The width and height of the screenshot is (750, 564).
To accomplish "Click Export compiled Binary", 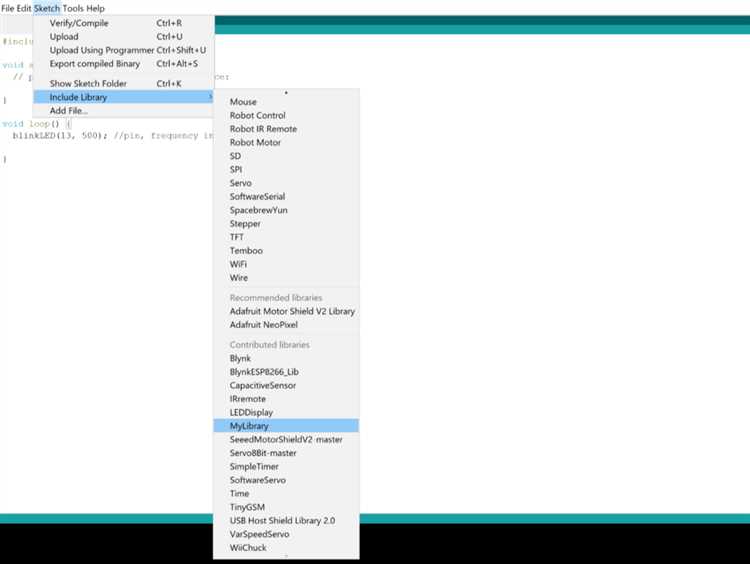I will [95, 64].
